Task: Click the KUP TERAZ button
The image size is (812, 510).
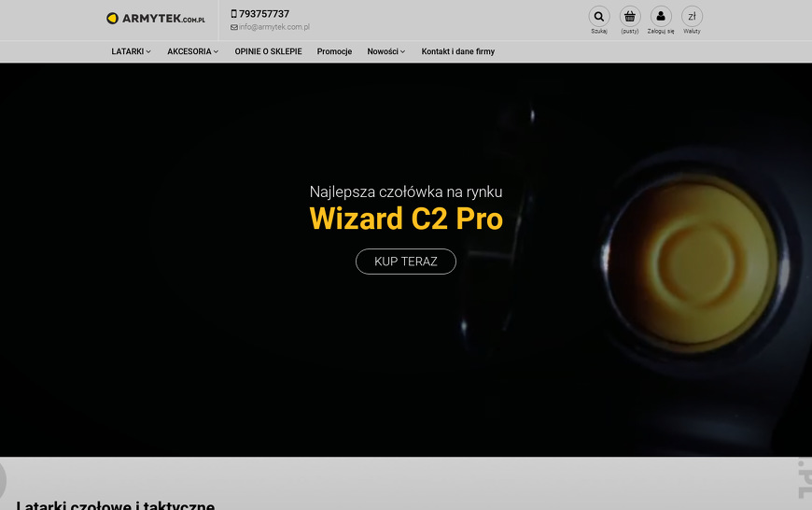Action: coord(406,262)
